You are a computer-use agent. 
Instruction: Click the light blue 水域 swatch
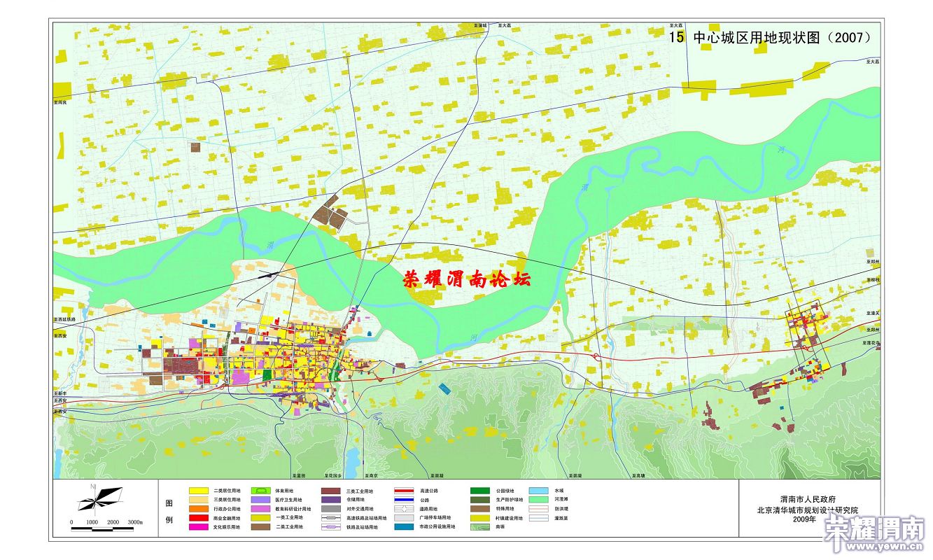click(x=538, y=491)
